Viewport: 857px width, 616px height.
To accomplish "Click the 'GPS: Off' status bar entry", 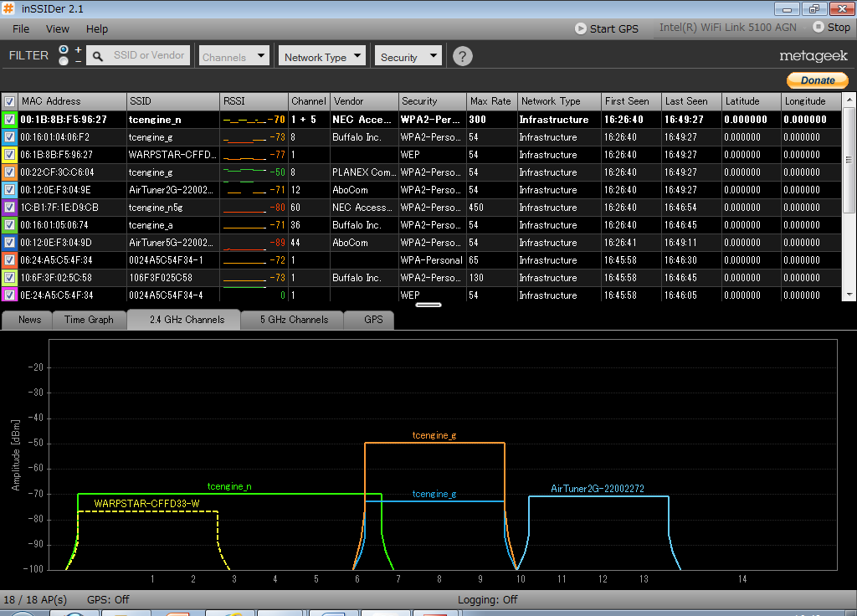I will tap(108, 599).
